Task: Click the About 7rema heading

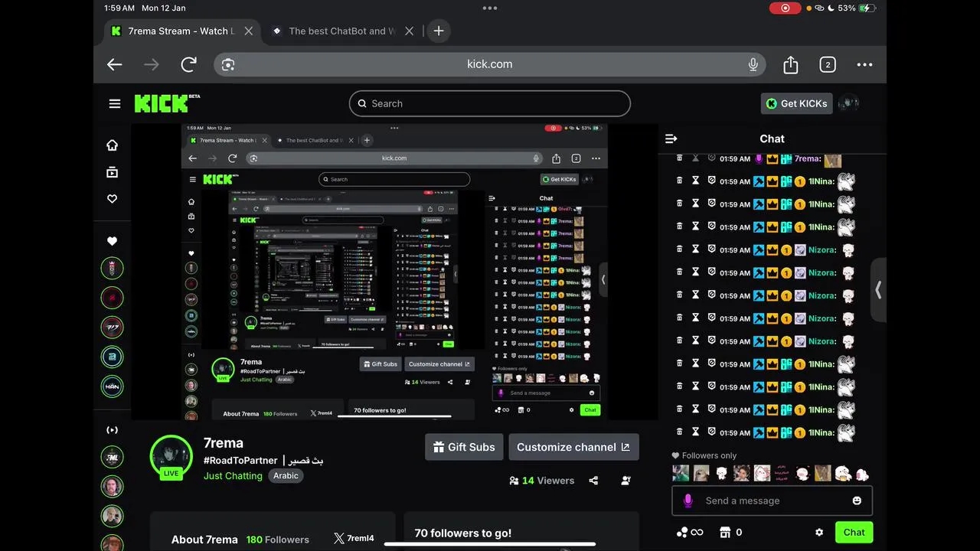Action: pos(204,540)
